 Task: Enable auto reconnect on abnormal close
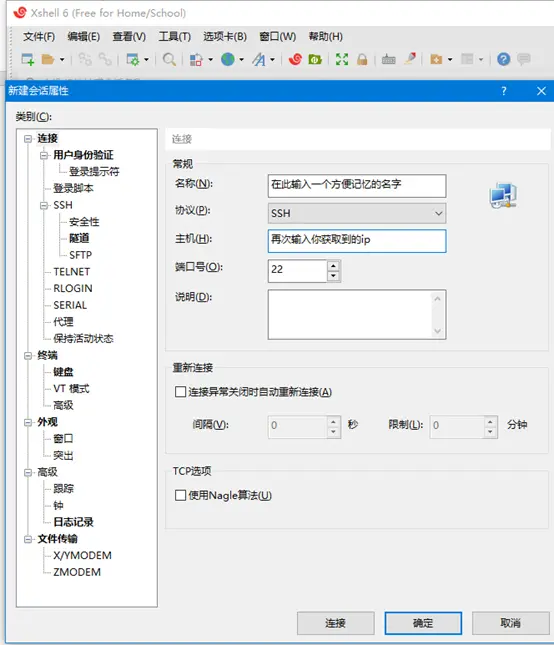click(180, 392)
